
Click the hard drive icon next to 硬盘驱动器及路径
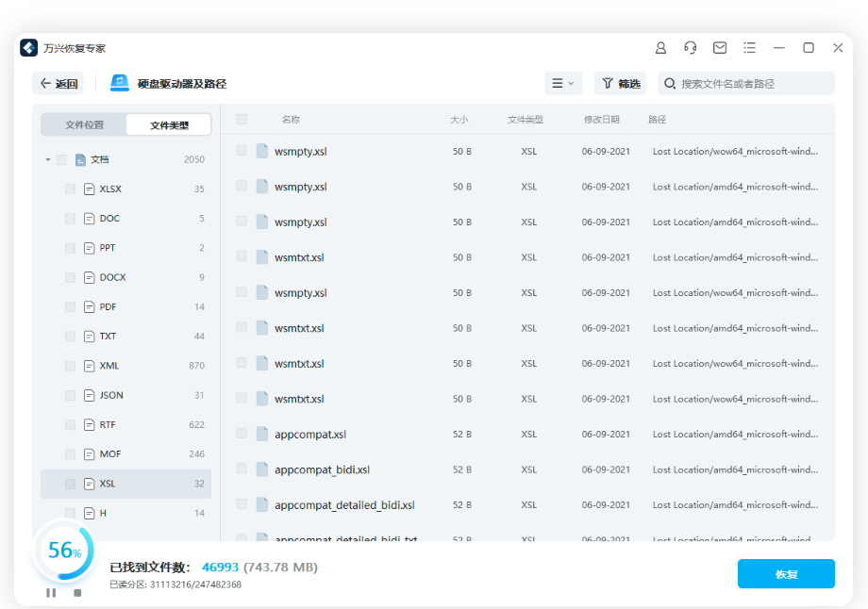coord(119,83)
